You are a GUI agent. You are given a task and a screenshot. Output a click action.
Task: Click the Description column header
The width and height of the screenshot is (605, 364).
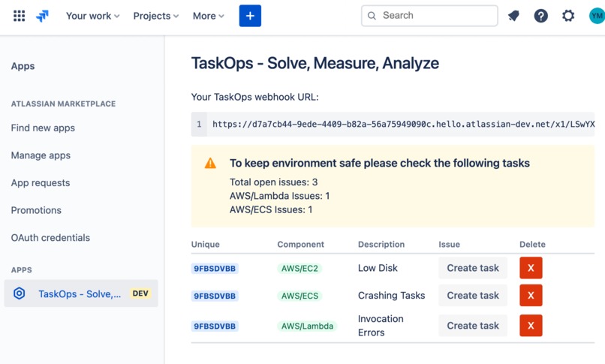[x=381, y=244]
